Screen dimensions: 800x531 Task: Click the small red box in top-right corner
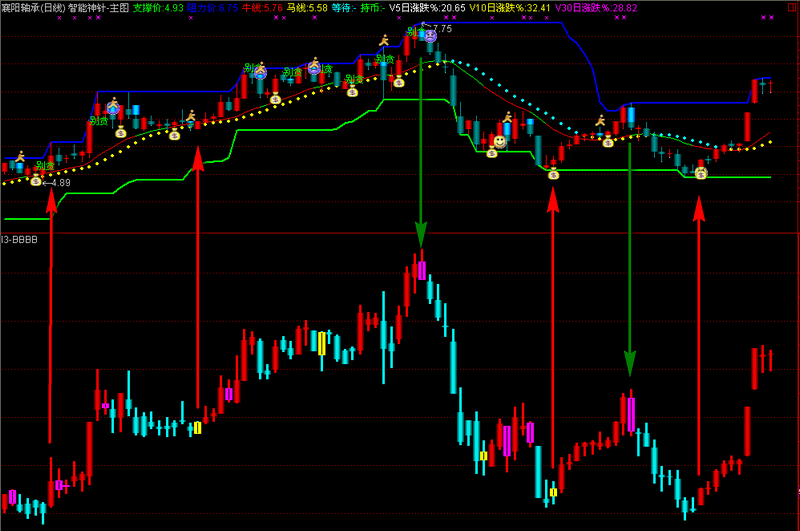792,8
